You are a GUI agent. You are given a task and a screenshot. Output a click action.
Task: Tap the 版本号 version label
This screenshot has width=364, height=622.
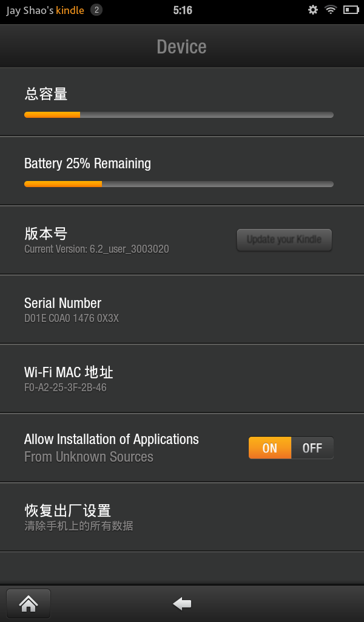click(x=45, y=233)
